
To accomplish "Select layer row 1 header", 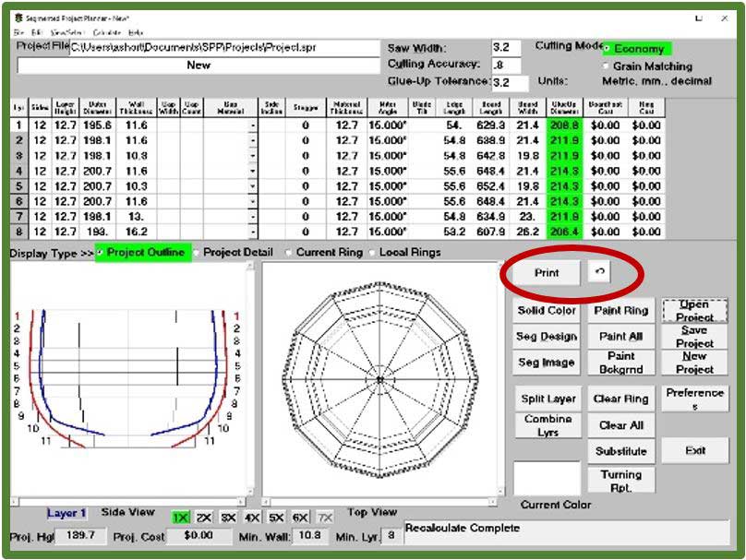I will (x=19, y=125).
